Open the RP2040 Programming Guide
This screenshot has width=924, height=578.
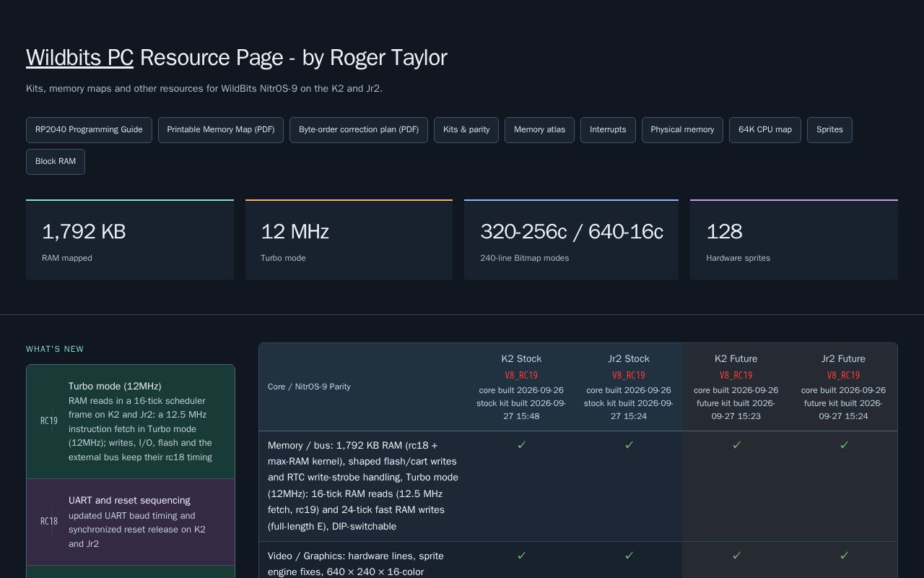(89, 130)
